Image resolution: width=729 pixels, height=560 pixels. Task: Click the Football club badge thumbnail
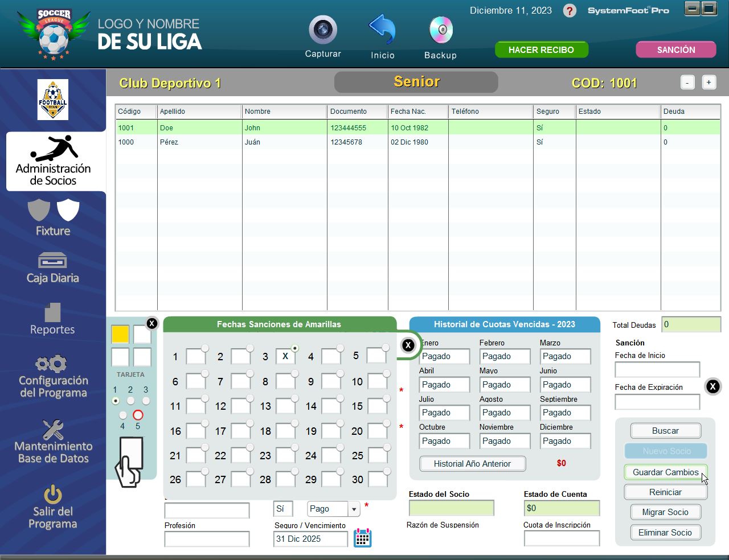pos(53,100)
